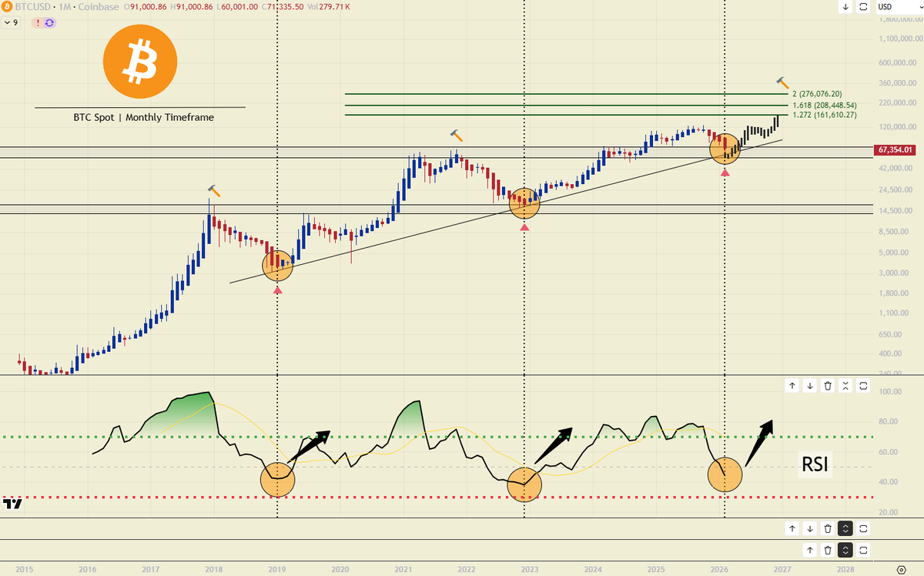Viewport: 924px width, 576px height.
Task: Click the 2023 label on time axis
Action: pyautogui.click(x=529, y=569)
